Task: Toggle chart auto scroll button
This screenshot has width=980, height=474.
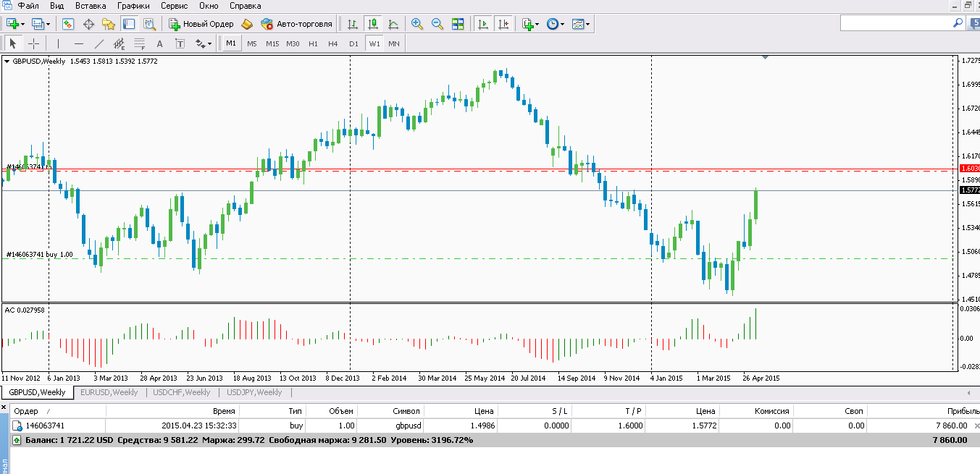Action: pos(483,24)
